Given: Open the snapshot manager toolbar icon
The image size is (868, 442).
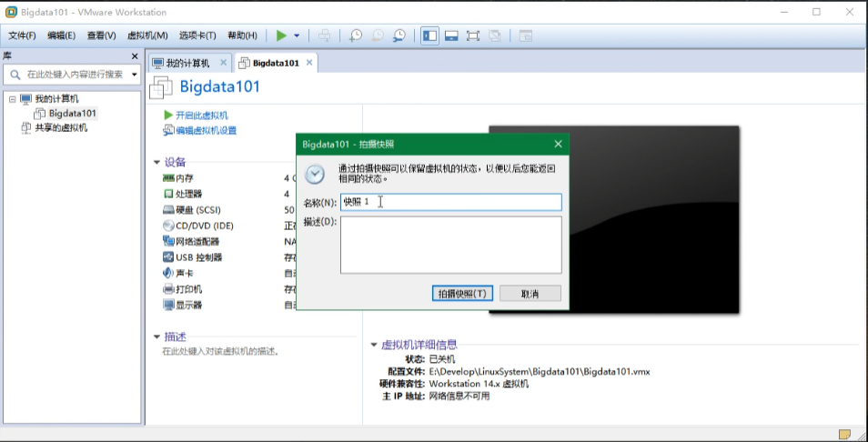Looking at the screenshot, I should click(399, 36).
